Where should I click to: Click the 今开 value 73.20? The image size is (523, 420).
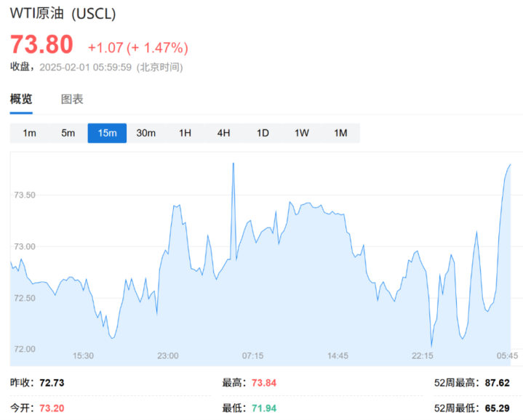pos(52,408)
